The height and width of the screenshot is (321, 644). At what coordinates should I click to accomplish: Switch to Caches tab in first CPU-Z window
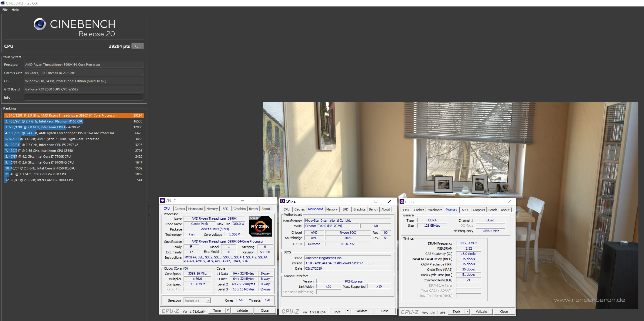[180, 209]
